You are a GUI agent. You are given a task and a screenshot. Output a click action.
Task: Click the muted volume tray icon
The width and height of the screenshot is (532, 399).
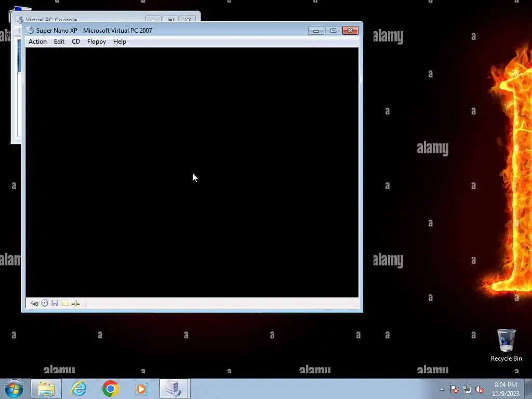pos(480,390)
